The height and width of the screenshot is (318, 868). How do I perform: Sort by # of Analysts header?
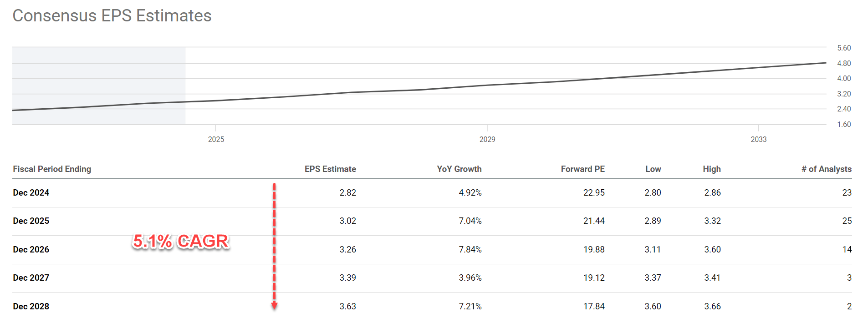coord(826,169)
